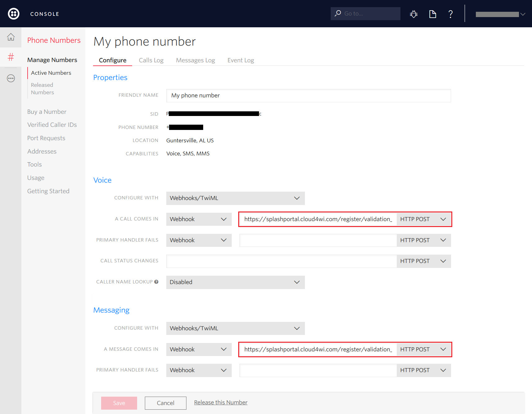Switch to the Configure tab
The width and height of the screenshot is (532, 414).
coord(113,60)
